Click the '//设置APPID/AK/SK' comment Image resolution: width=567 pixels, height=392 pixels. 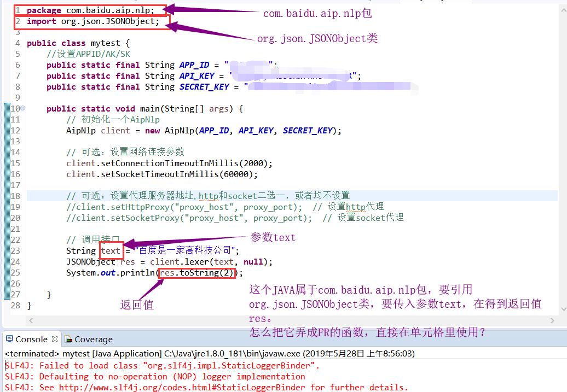(x=88, y=54)
